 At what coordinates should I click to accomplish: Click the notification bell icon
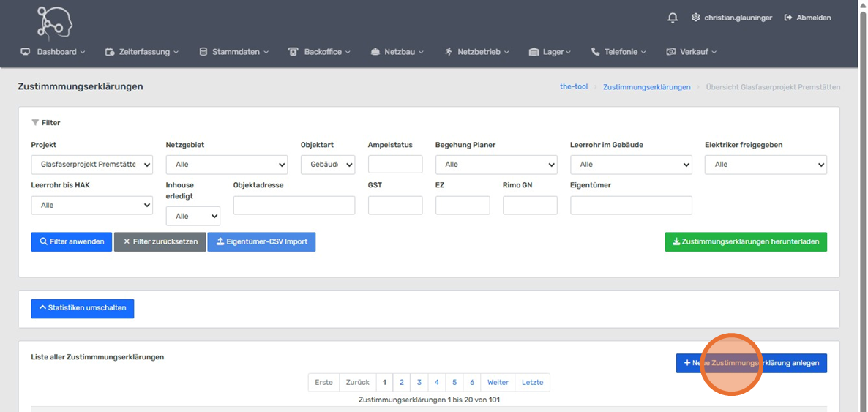673,18
